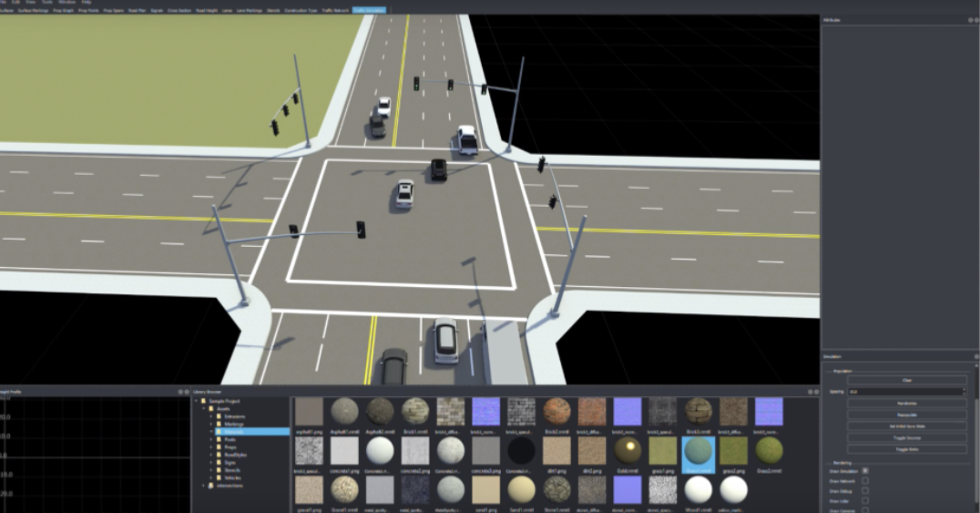
Task: Expand the RoadStyles folder arrow
Action: 211,455
